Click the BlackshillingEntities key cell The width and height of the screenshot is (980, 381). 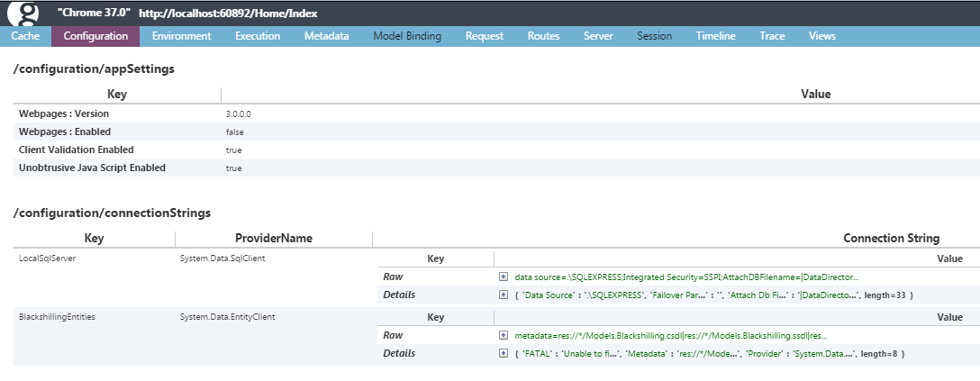click(x=57, y=317)
